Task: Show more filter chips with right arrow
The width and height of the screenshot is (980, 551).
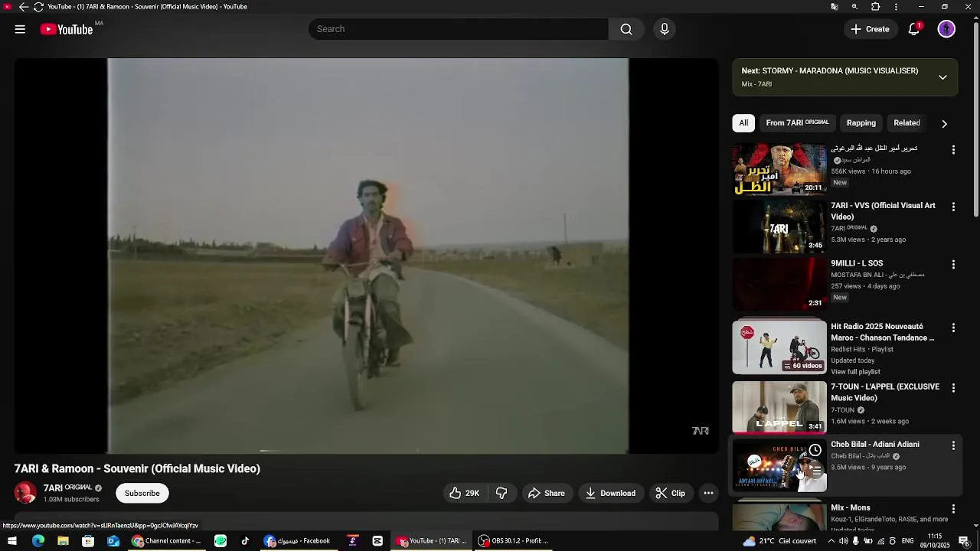Action: (944, 123)
